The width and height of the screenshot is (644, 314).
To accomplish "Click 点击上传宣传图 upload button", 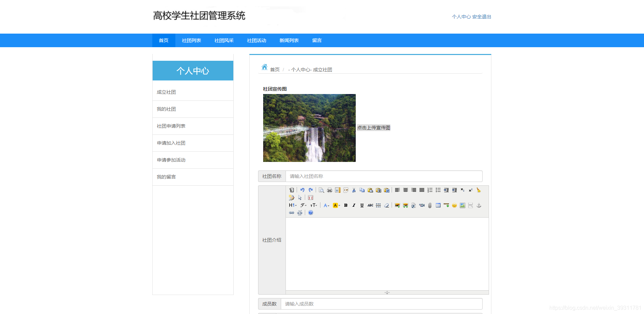I will [374, 128].
